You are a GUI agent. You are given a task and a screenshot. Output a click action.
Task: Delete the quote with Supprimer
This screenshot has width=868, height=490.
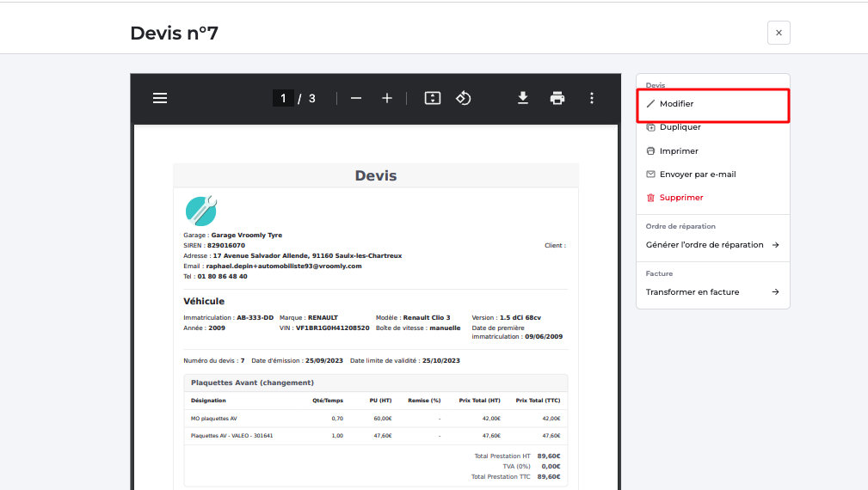(x=680, y=198)
